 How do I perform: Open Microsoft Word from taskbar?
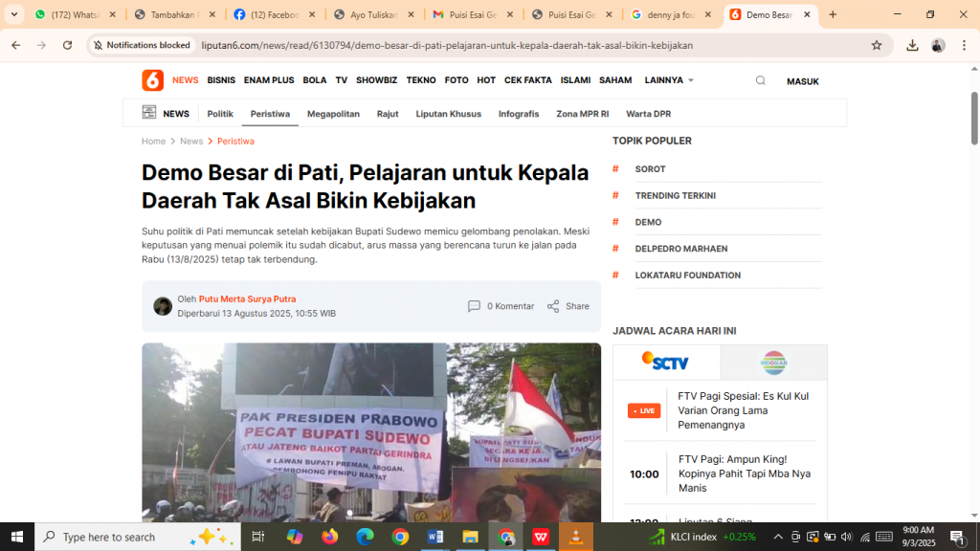(x=435, y=537)
